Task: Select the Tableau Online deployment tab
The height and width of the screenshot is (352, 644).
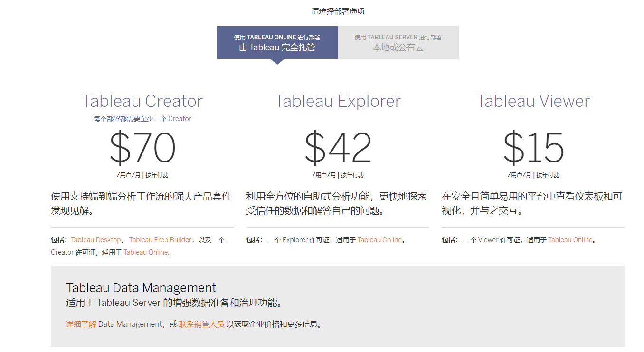Action: point(277,42)
